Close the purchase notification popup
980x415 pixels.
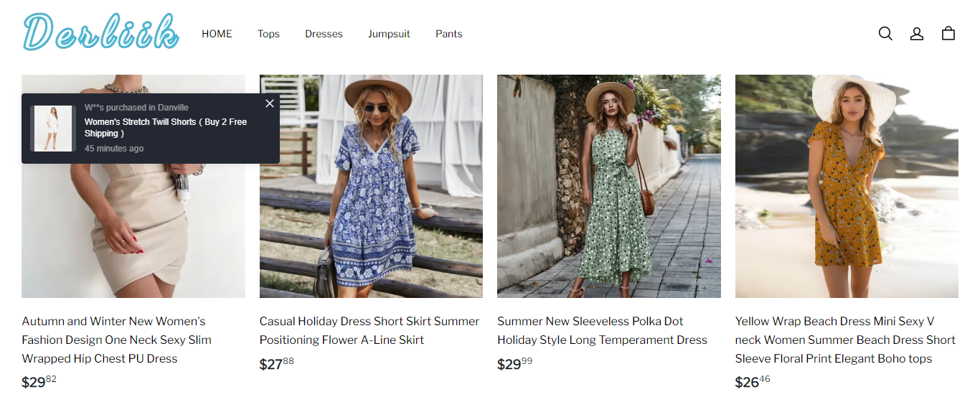(x=270, y=103)
